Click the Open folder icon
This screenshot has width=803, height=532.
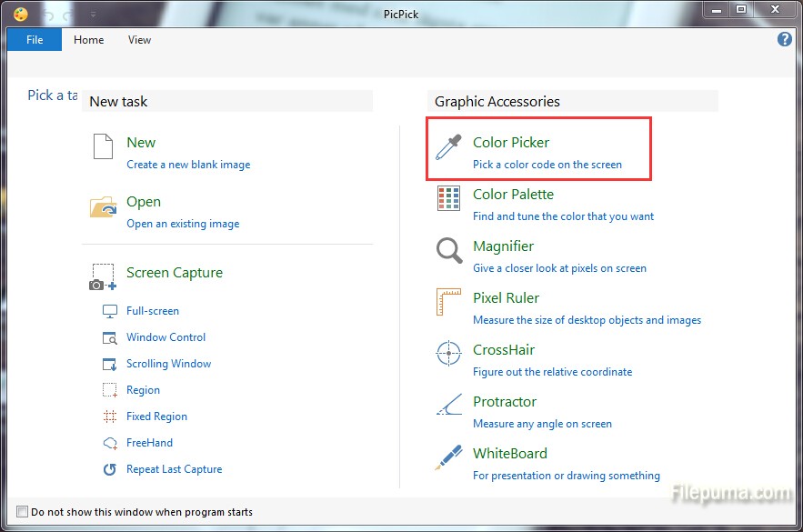[103, 207]
